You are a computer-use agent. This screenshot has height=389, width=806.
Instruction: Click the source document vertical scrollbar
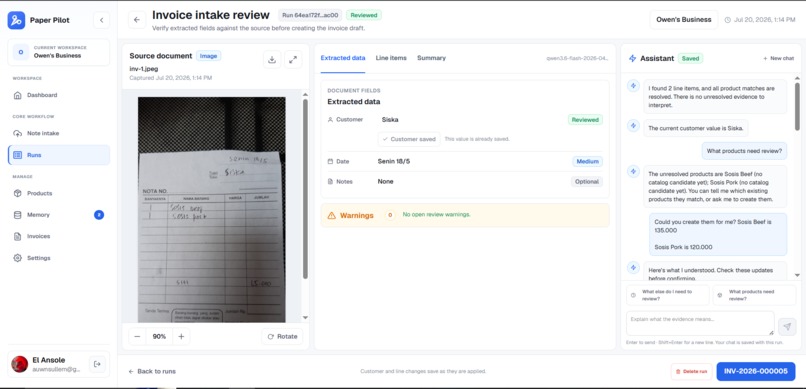pyautogui.click(x=305, y=189)
